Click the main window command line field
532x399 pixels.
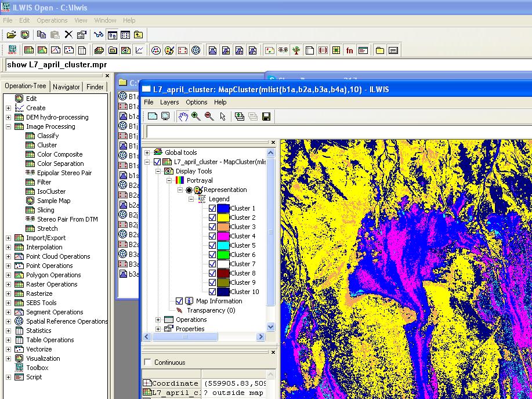(232, 64)
